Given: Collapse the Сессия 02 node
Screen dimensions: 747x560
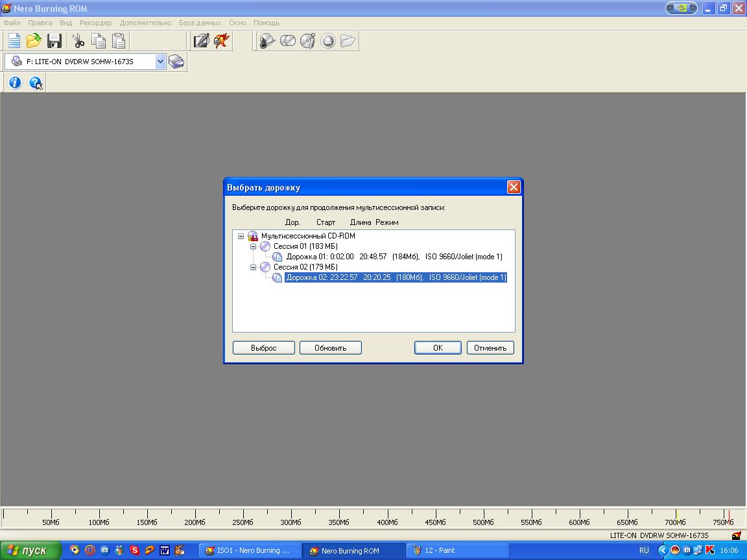Looking at the screenshot, I should coord(253,267).
